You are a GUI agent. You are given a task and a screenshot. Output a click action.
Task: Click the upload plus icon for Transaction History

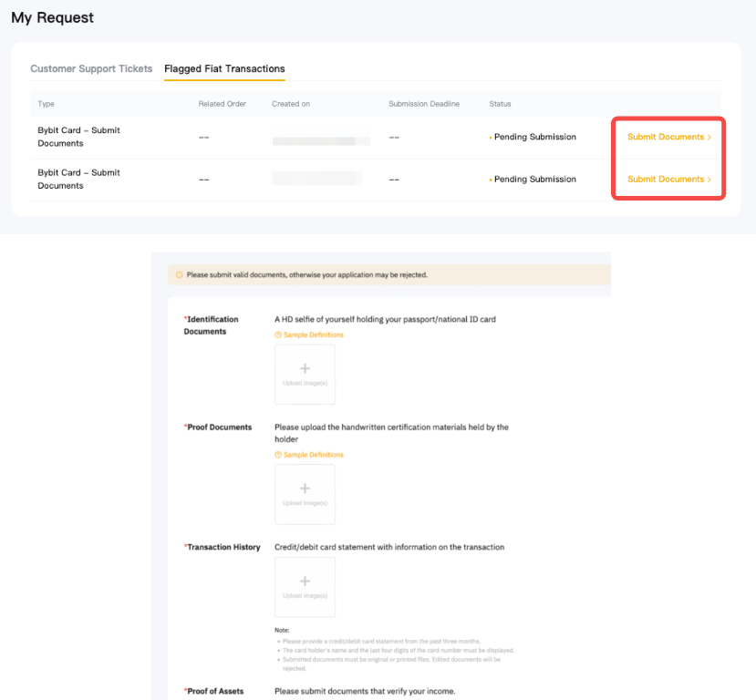[305, 581]
